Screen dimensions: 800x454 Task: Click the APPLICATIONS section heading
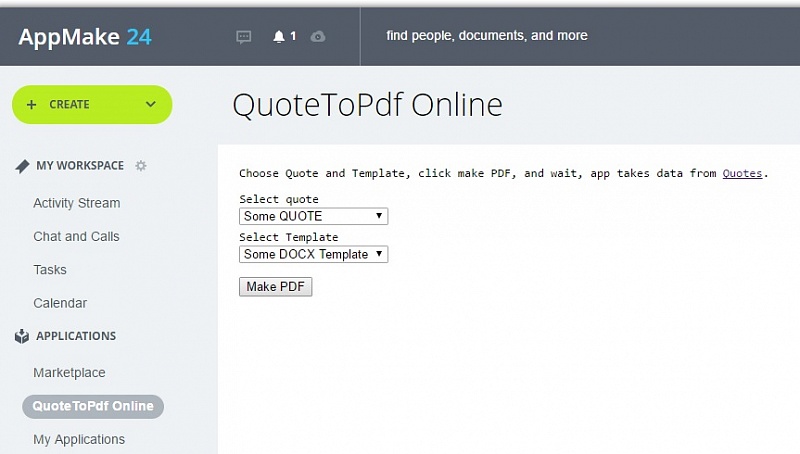(76, 336)
